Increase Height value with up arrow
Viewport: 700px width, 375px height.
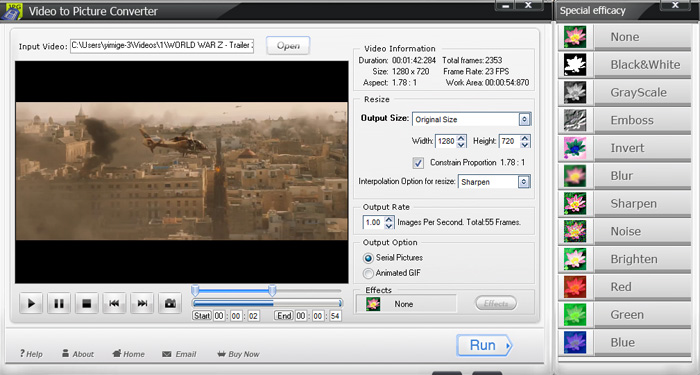pos(525,138)
